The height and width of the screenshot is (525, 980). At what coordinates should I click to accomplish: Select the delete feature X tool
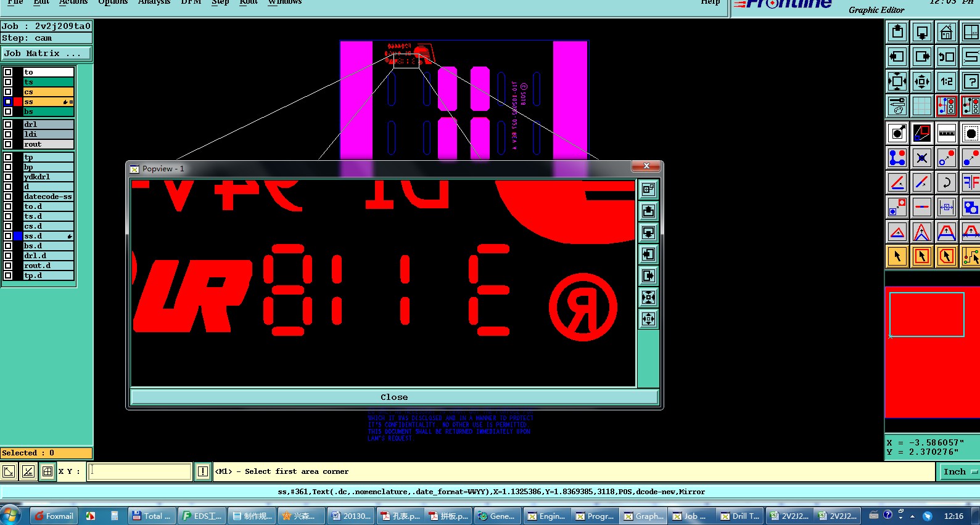tap(922, 158)
